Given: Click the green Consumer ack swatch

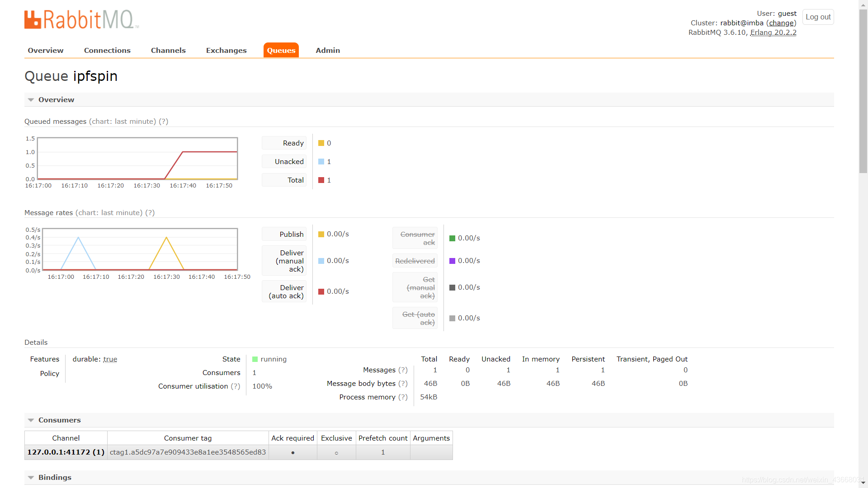Looking at the screenshot, I should pos(452,239).
